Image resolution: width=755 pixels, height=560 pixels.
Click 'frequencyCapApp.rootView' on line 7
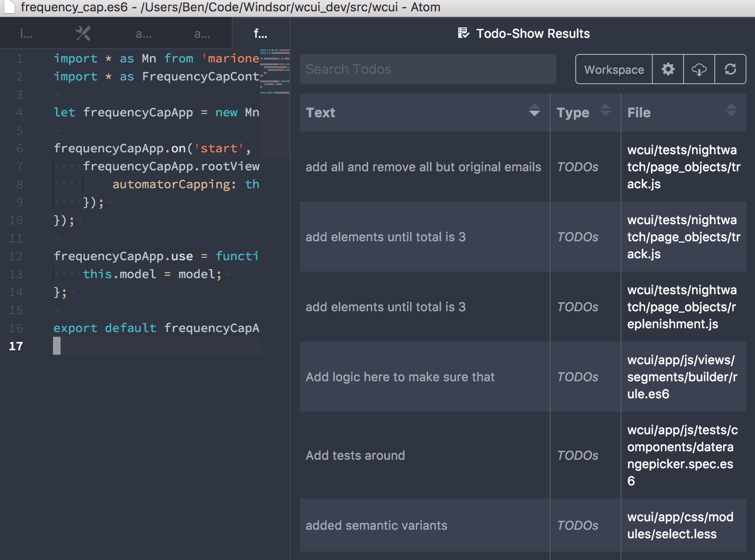click(171, 166)
